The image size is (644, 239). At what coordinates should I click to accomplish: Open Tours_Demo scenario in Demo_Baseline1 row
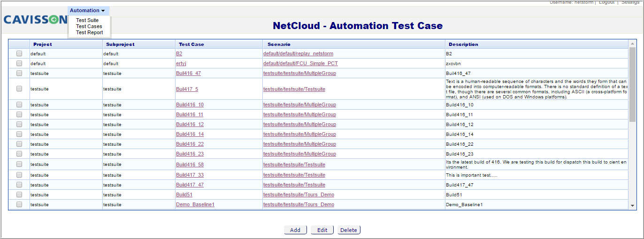[x=299, y=205]
